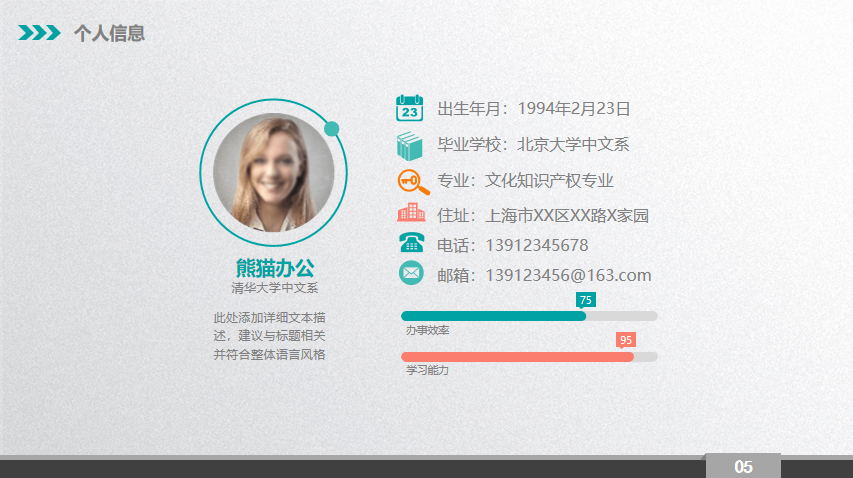Image resolution: width=853 pixels, height=478 pixels.
Task: Click 出生年月：1994年2月23日 line
Action: click(x=534, y=109)
